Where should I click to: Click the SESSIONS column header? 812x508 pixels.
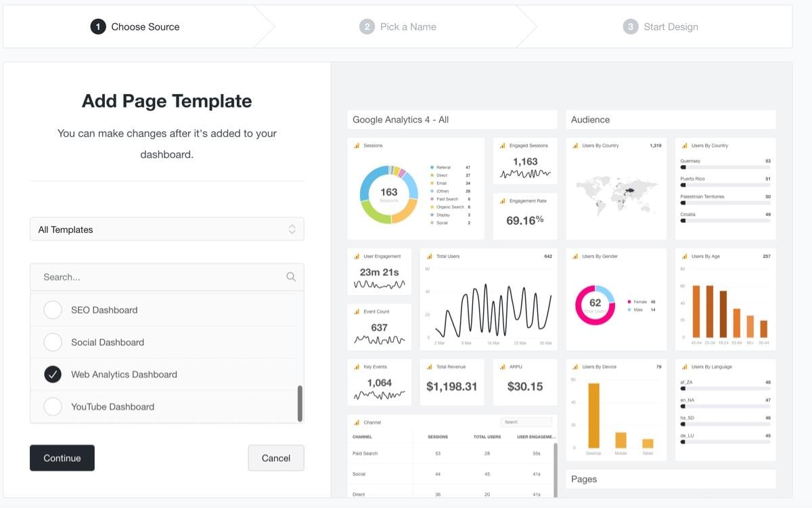click(x=438, y=437)
